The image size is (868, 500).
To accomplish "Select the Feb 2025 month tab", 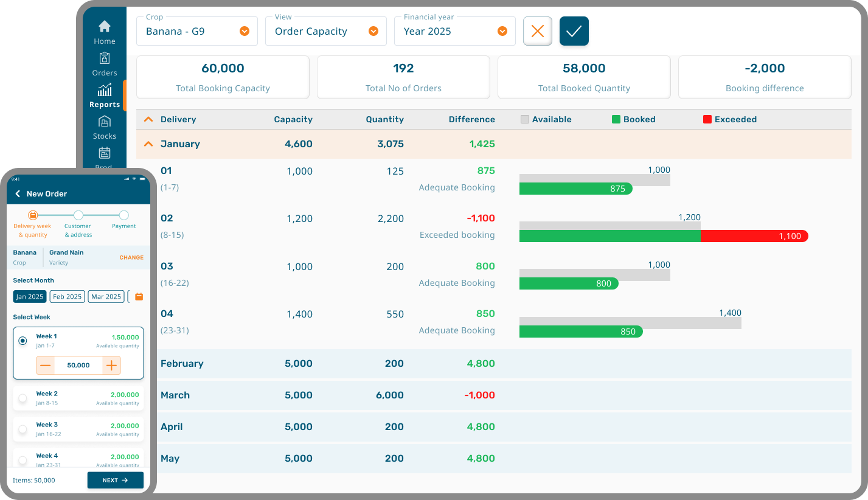I will 67,297.
